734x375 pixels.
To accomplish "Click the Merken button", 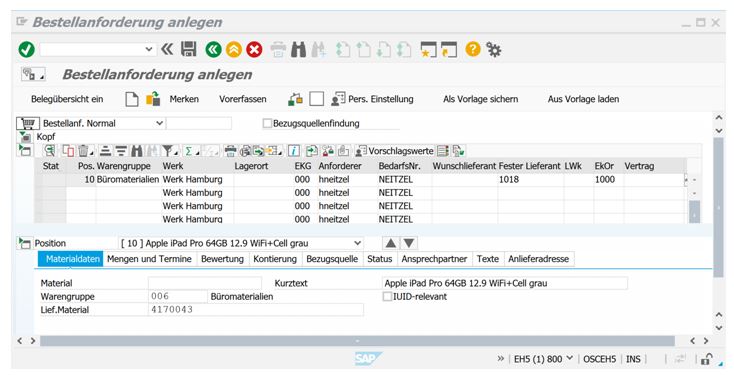I will tap(184, 99).
